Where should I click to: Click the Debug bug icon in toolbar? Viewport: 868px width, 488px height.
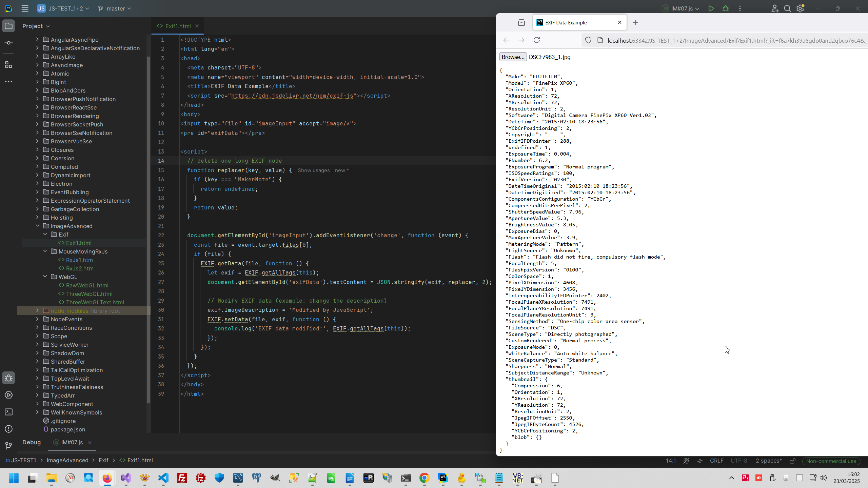[x=726, y=8]
